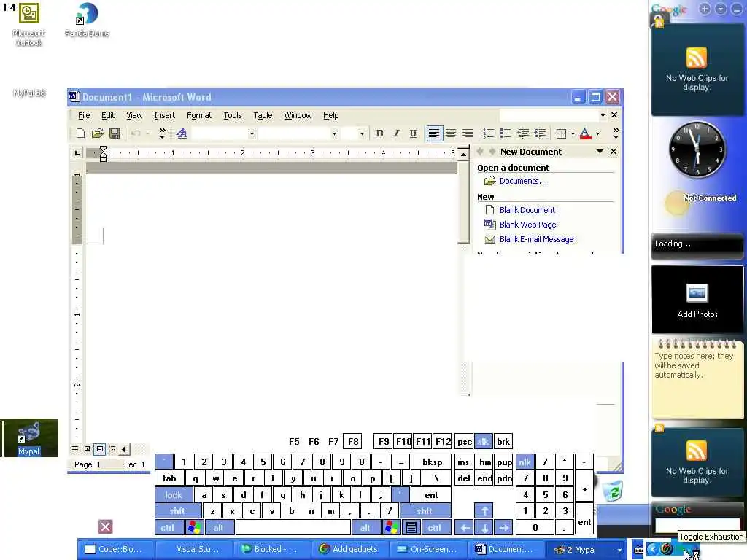Start a numbered list
The height and width of the screenshot is (560, 747).
click(x=488, y=133)
